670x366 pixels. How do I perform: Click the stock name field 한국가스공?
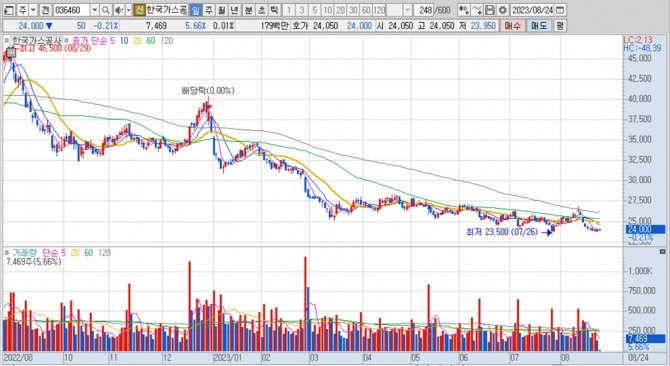[167, 10]
